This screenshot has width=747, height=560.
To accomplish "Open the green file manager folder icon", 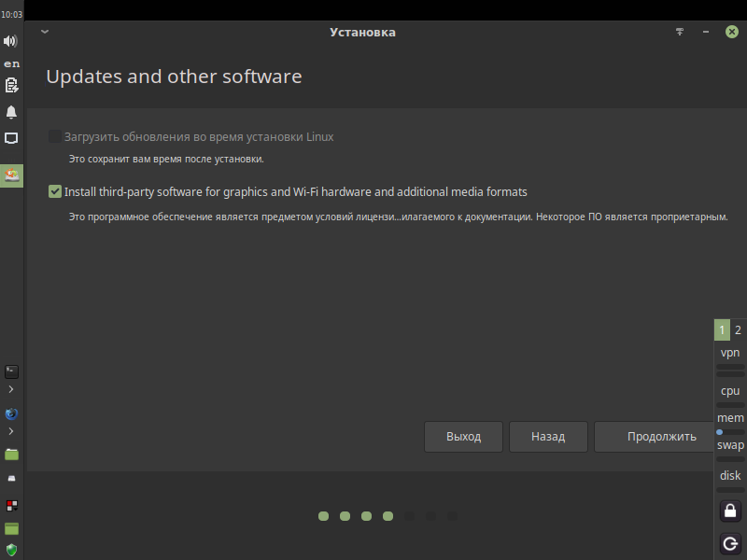I will (x=11, y=455).
